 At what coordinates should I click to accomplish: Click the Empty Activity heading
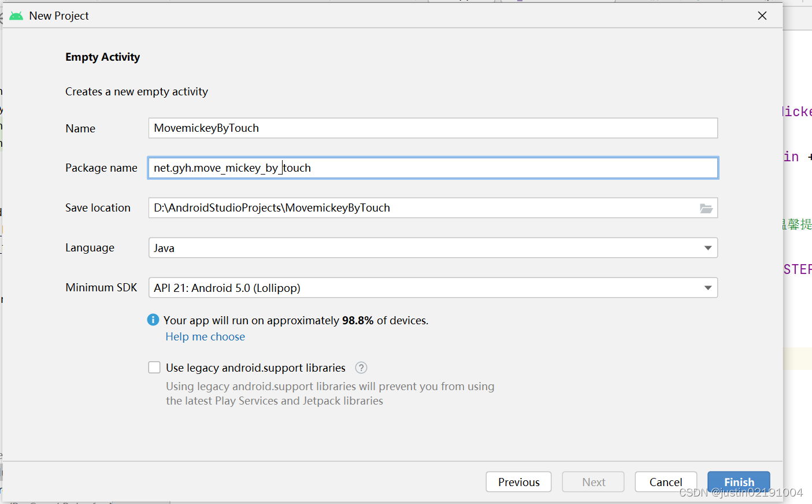(102, 57)
